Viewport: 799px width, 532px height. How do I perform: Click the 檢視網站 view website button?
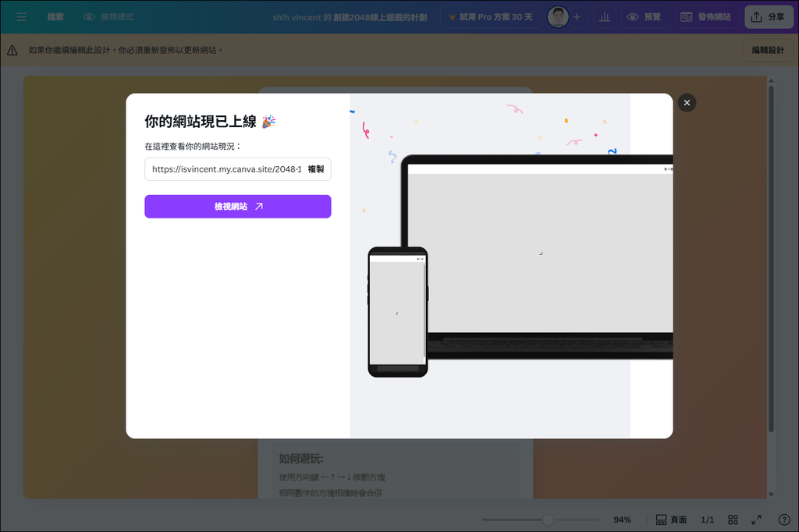click(x=238, y=207)
